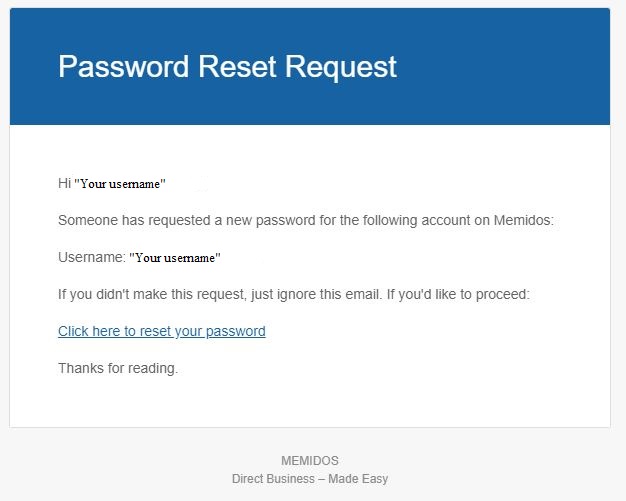The height and width of the screenshot is (501, 626).
Task: Click the "Your username" value beside Username label
Action: click(x=175, y=258)
